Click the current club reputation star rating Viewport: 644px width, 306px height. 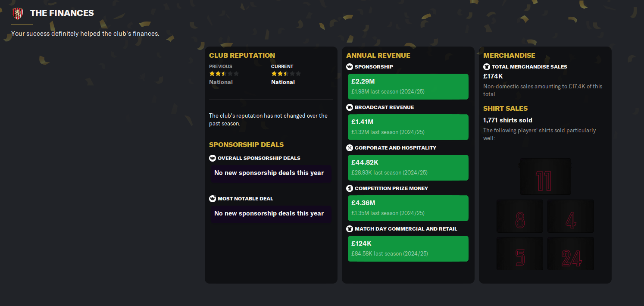[286, 74]
